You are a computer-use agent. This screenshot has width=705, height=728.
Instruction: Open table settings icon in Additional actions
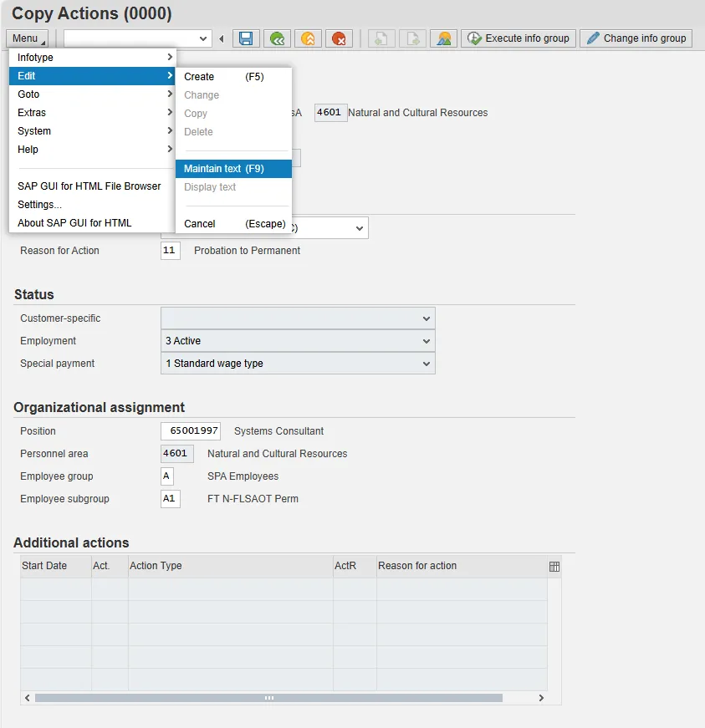(554, 567)
